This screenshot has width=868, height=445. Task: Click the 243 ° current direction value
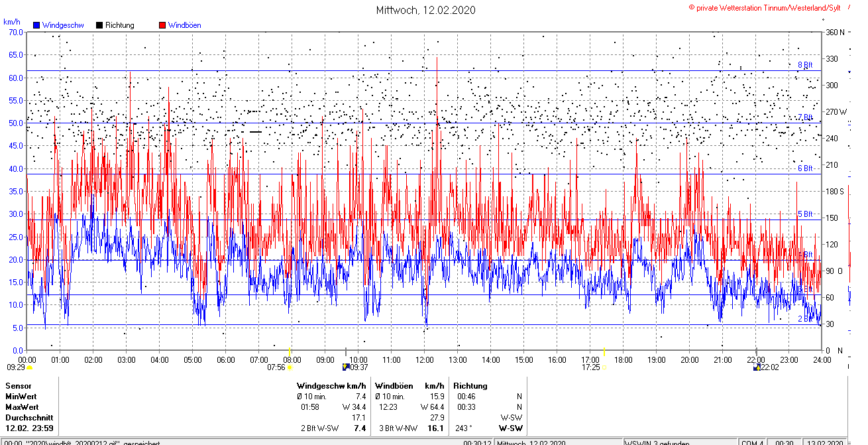[x=464, y=428]
